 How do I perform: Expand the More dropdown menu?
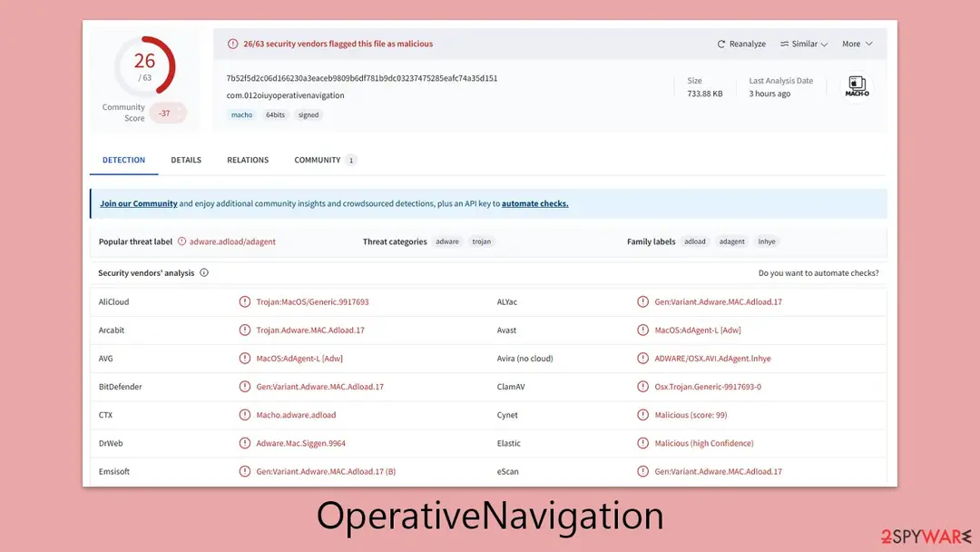click(x=857, y=44)
